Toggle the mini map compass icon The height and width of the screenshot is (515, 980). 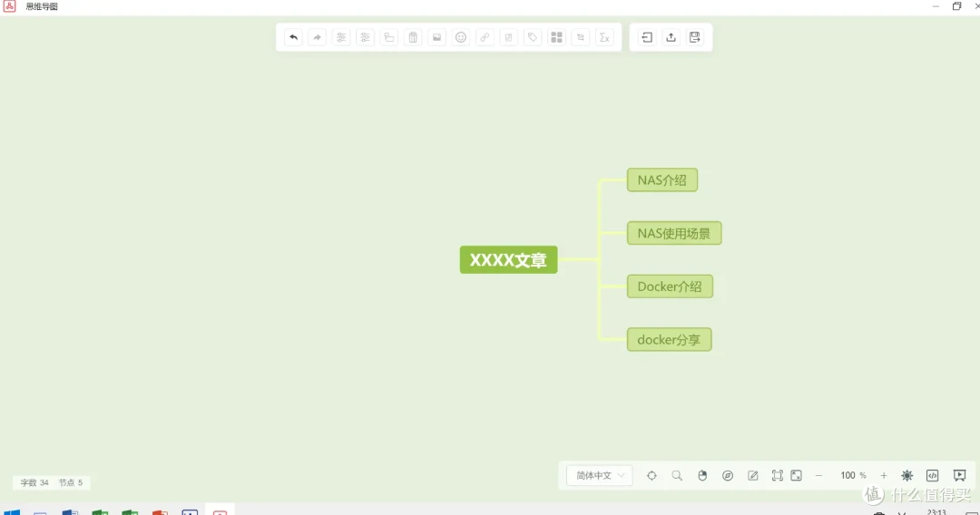tap(728, 476)
